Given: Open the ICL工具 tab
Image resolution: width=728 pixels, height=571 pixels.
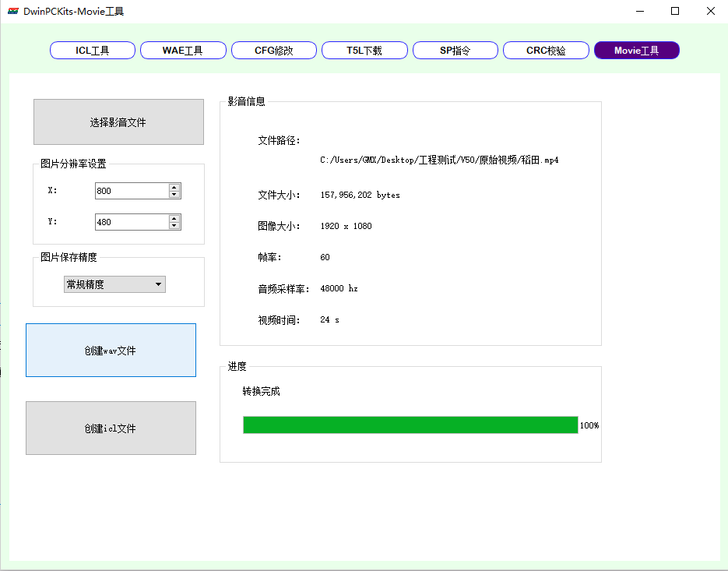Looking at the screenshot, I should tap(92, 51).
